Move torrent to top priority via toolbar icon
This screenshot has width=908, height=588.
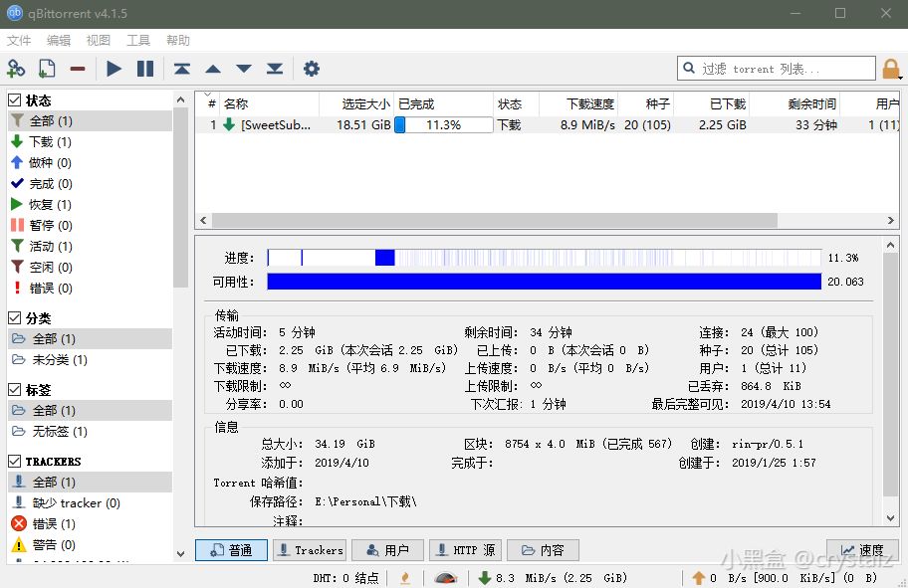[x=181, y=69]
